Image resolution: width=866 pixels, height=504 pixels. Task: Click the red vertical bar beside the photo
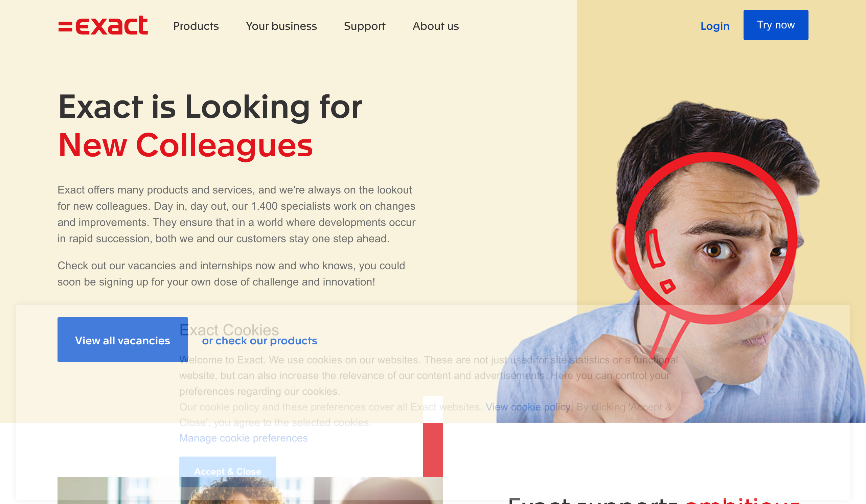433,450
